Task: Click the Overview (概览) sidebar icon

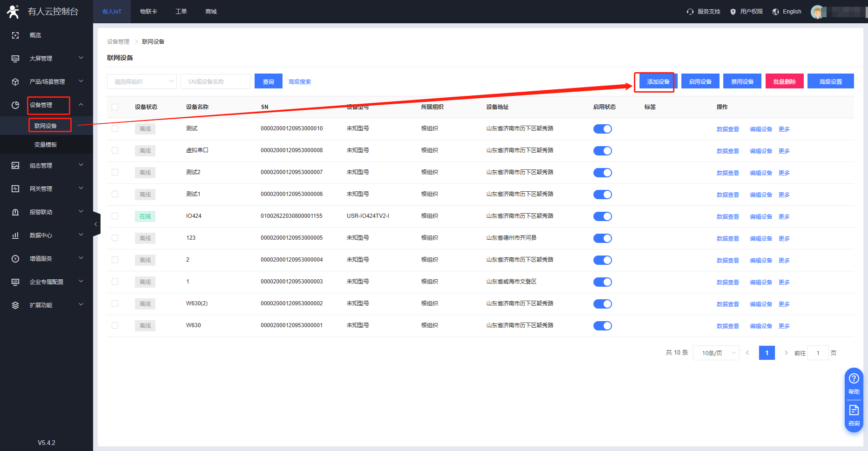Action: pyautogui.click(x=15, y=35)
